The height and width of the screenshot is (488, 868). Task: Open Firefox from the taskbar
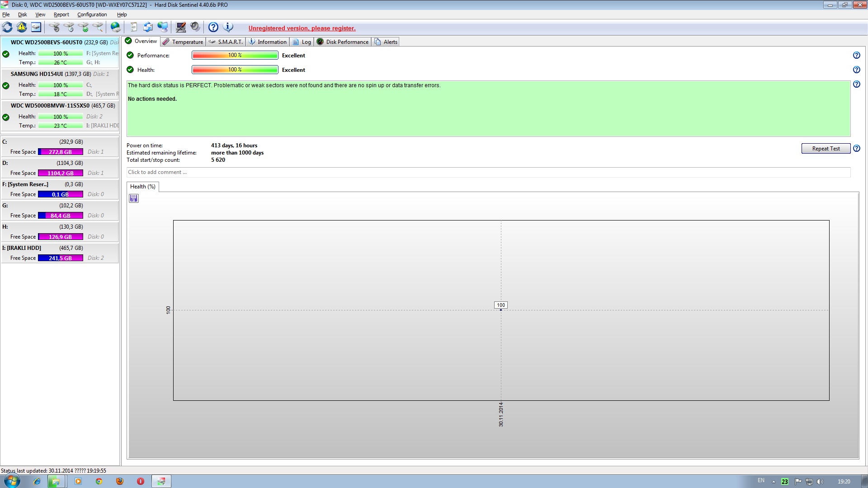(x=119, y=481)
